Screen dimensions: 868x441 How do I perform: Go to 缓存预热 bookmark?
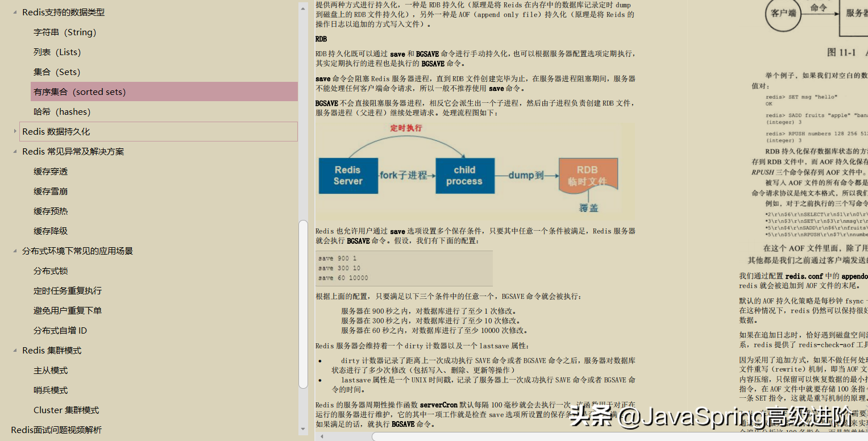(x=51, y=211)
